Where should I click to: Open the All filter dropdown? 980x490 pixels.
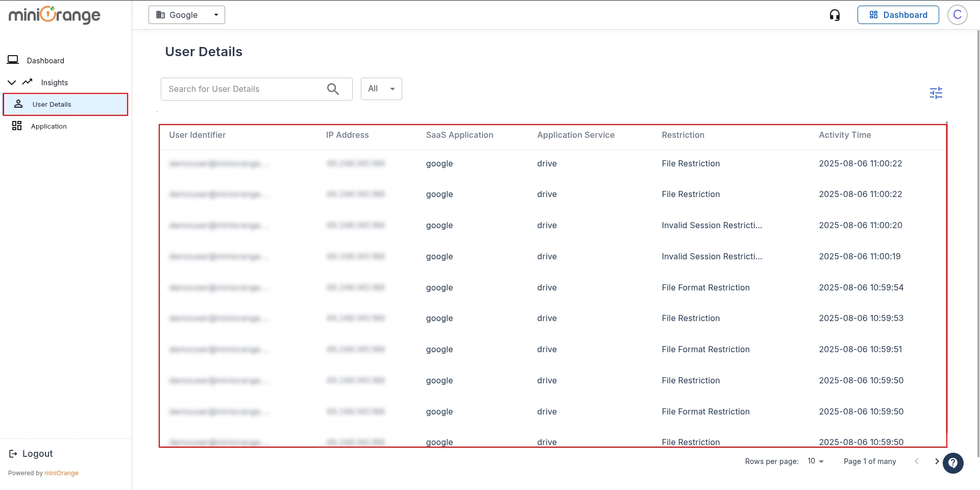point(381,89)
